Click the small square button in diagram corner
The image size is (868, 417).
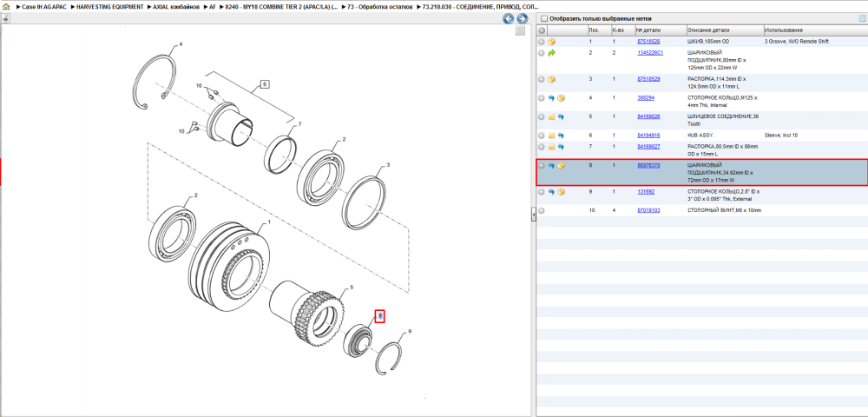pos(520,31)
